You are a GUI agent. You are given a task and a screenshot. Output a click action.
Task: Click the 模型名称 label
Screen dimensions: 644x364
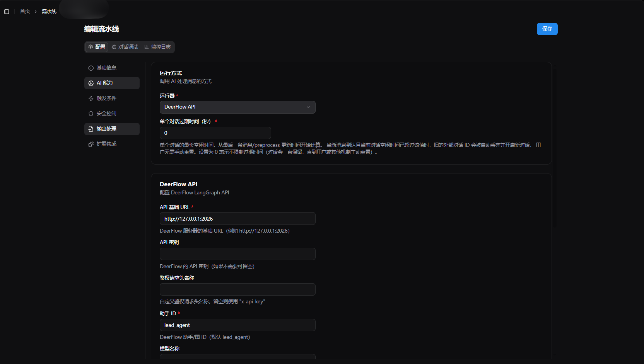pos(169,349)
